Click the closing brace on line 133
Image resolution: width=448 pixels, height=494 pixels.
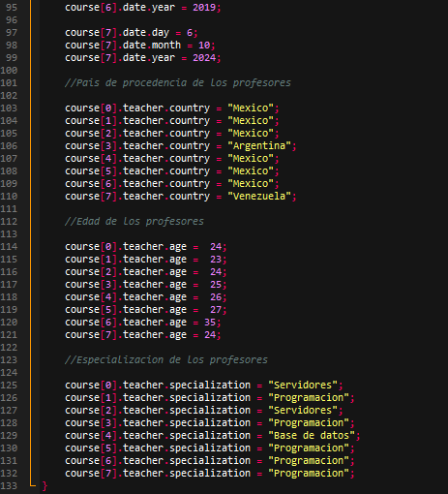coord(45,486)
